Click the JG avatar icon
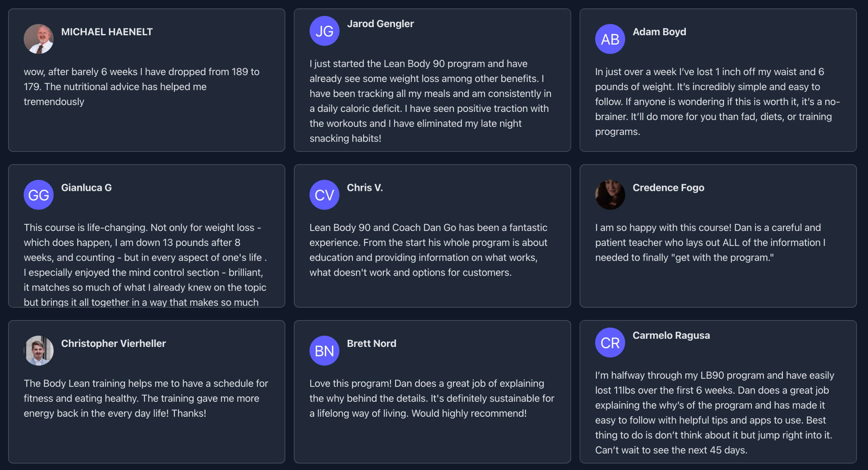The height and width of the screenshot is (470, 868). 324,31
